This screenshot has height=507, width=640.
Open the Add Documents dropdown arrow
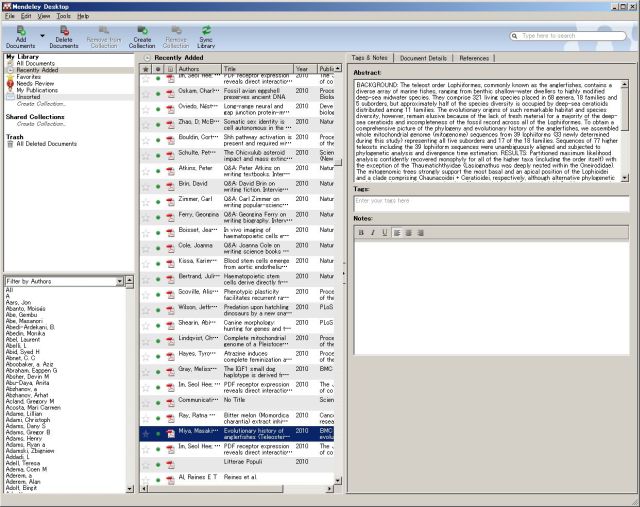point(42,36)
